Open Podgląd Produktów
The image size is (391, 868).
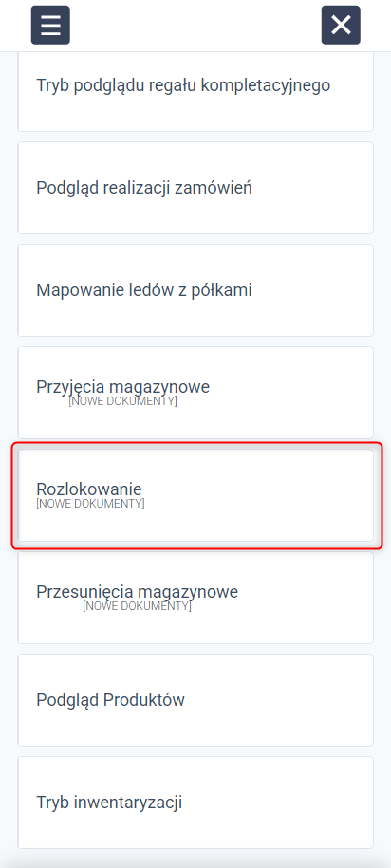[x=195, y=700]
